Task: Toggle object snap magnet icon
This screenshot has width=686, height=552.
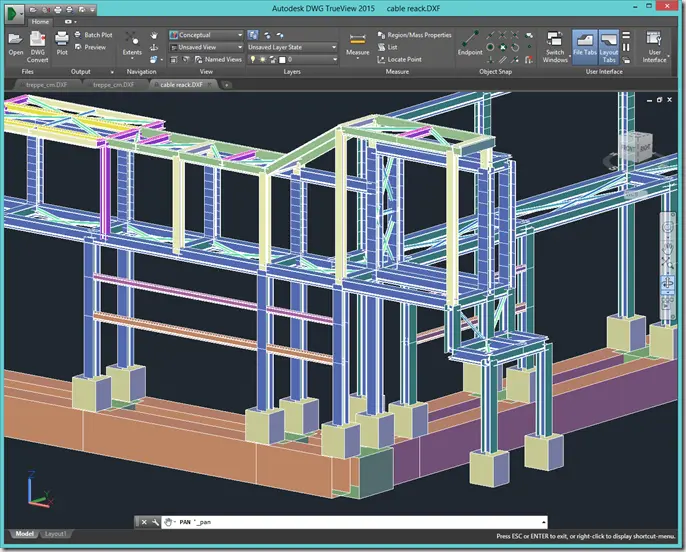Action: click(x=529, y=59)
